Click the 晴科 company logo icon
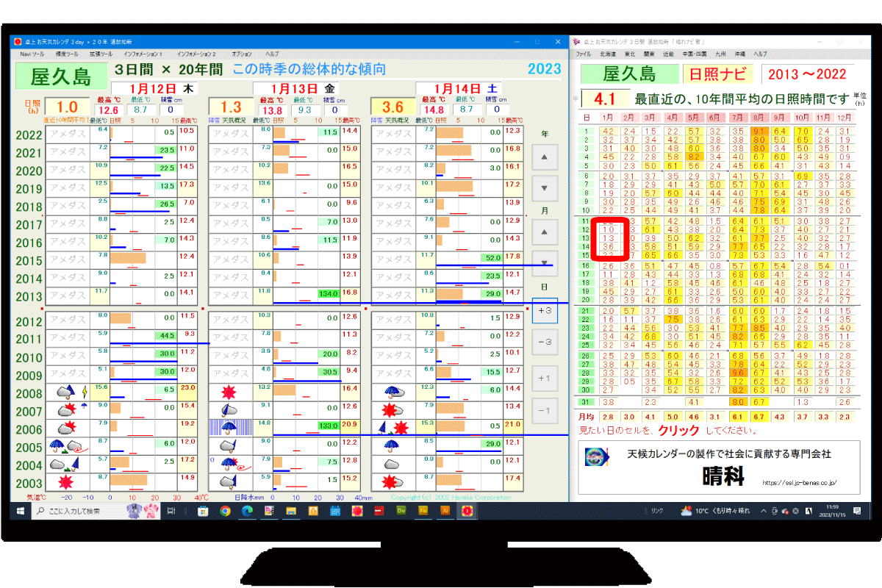The image size is (882, 588). (597, 456)
